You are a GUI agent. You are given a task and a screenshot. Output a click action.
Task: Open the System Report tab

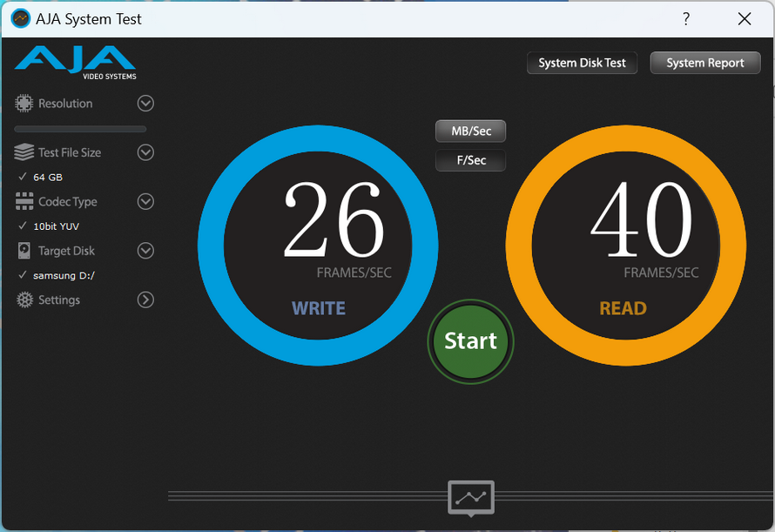tap(705, 63)
